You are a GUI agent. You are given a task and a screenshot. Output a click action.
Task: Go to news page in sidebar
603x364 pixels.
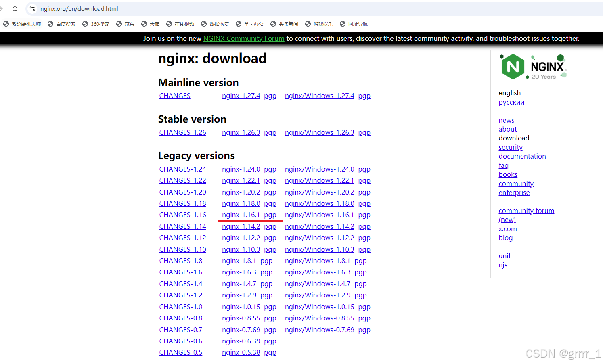506,120
